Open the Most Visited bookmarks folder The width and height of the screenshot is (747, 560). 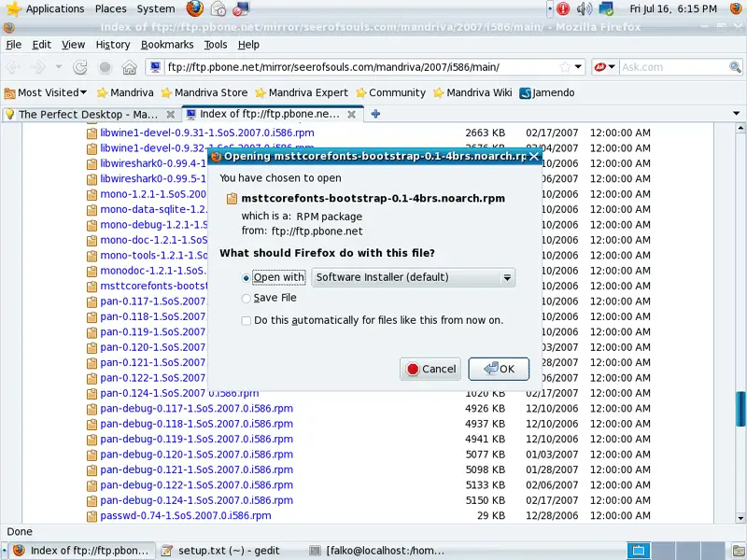(x=46, y=92)
